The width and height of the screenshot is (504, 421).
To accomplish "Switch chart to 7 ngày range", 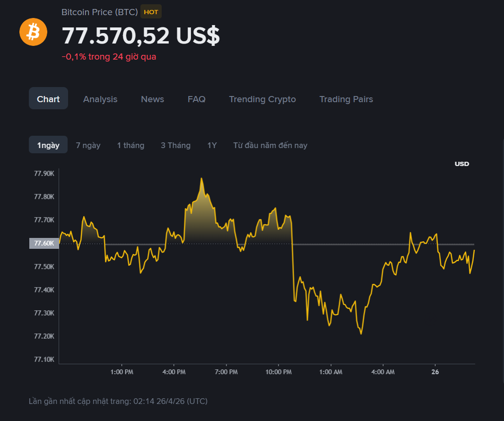I will pos(88,145).
